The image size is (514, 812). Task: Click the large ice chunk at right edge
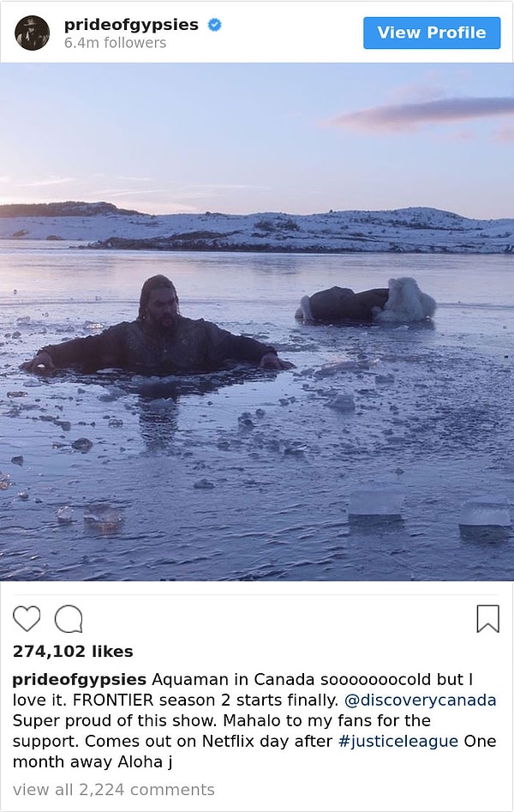pos(486,514)
